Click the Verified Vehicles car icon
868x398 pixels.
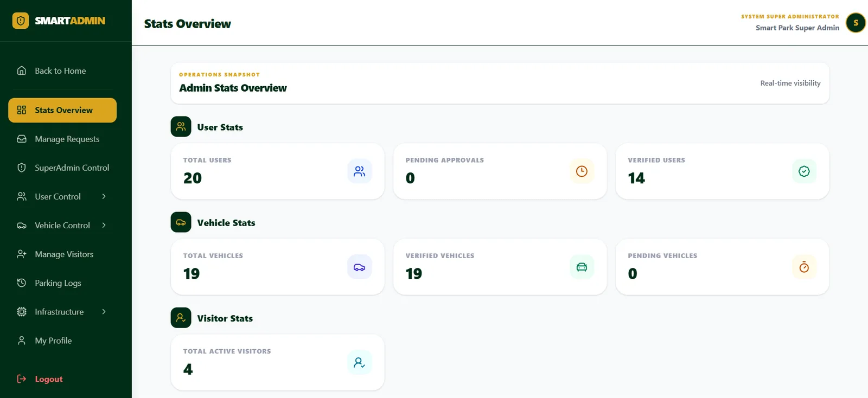[582, 267]
